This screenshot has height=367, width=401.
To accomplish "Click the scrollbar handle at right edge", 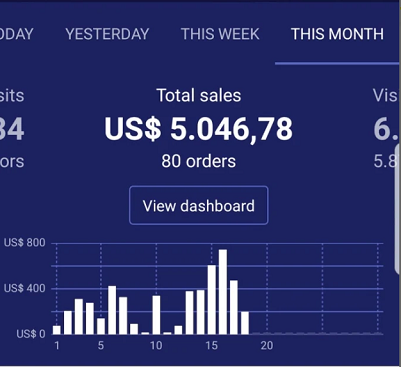I will click(398, 210).
